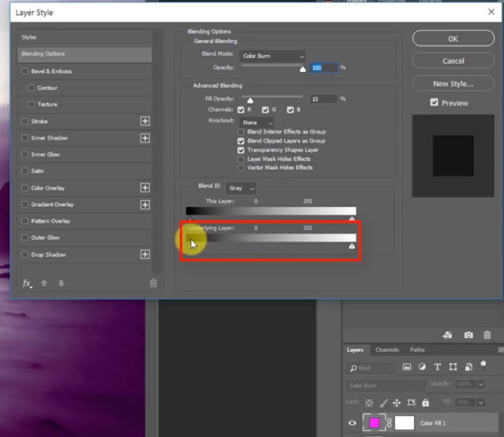Image resolution: width=504 pixels, height=437 pixels.
Task: Add another Inner Shadow with plus icon
Action: pos(145,138)
